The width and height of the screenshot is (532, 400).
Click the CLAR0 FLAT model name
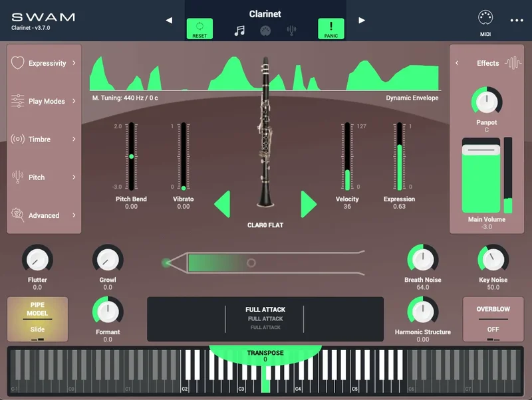point(265,225)
